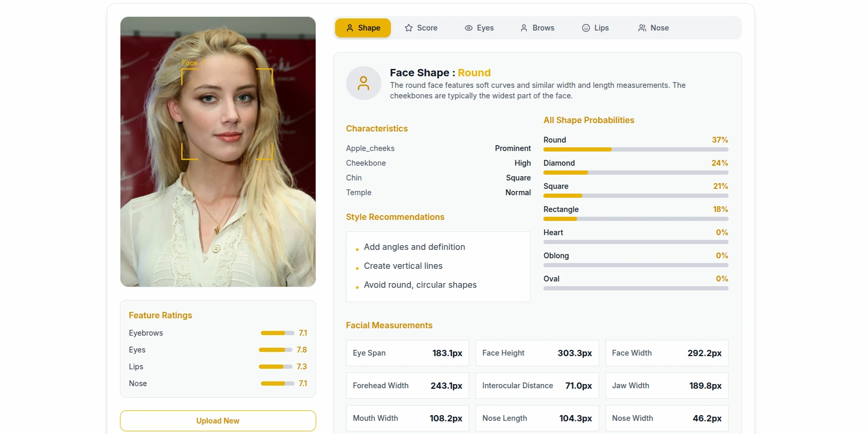
Task: Click the star icon beside Score
Action: pyautogui.click(x=409, y=28)
